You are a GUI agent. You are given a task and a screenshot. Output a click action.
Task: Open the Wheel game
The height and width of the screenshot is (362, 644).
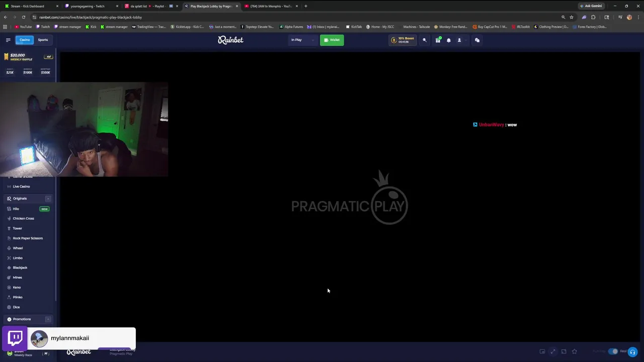(18, 248)
